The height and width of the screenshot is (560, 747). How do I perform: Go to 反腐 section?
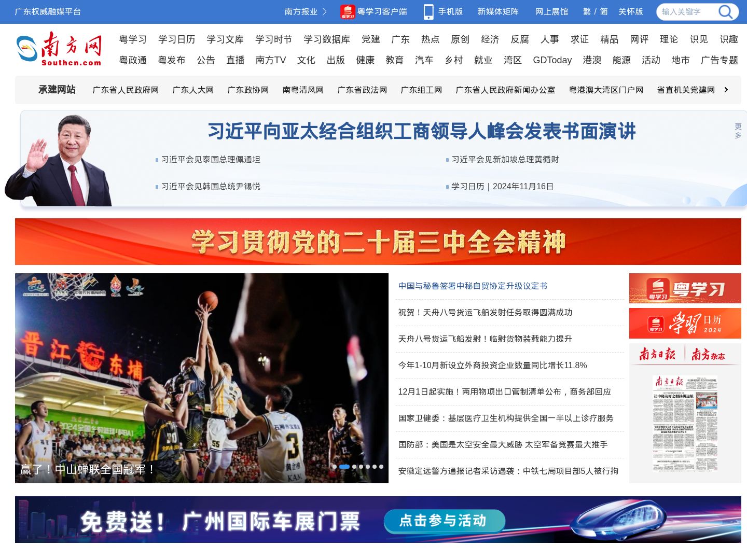click(520, 39)
